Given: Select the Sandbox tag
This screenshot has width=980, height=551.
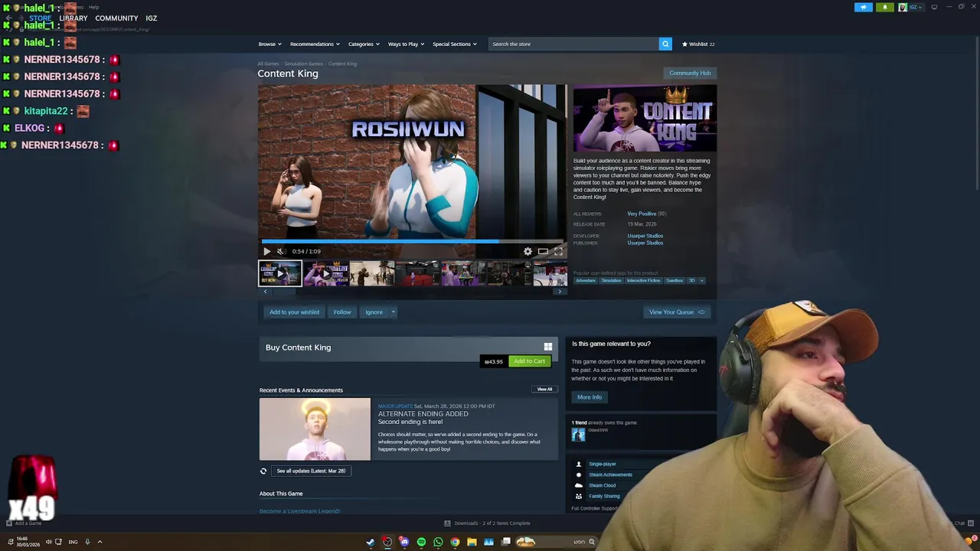Looking at the screenshot, I should pos(675,280).
